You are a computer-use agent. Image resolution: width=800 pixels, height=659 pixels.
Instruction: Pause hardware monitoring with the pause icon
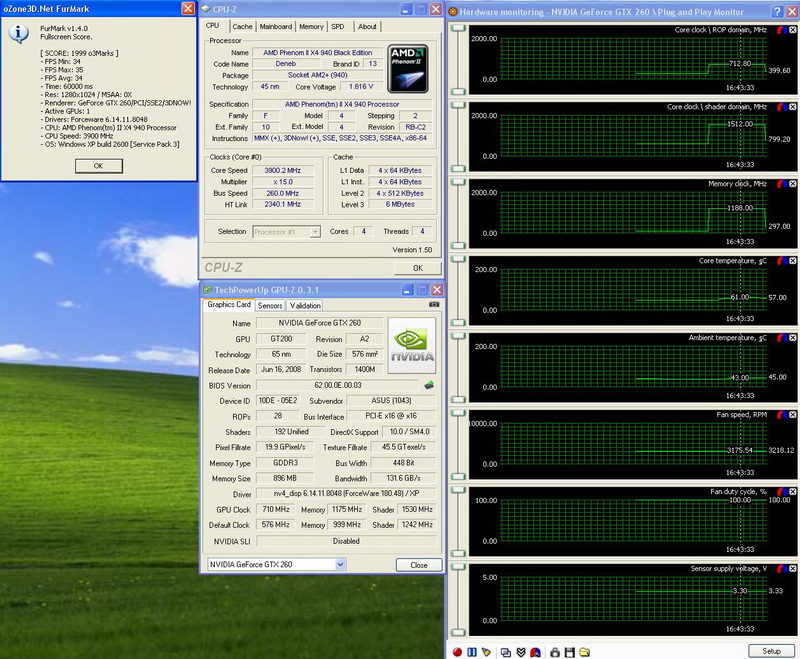(470, 652)
